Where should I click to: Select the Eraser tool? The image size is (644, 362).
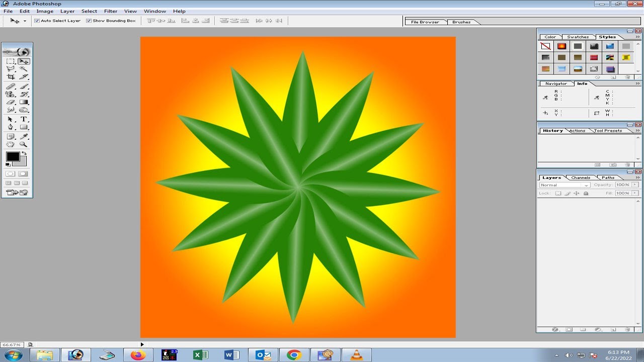(10, 102)
